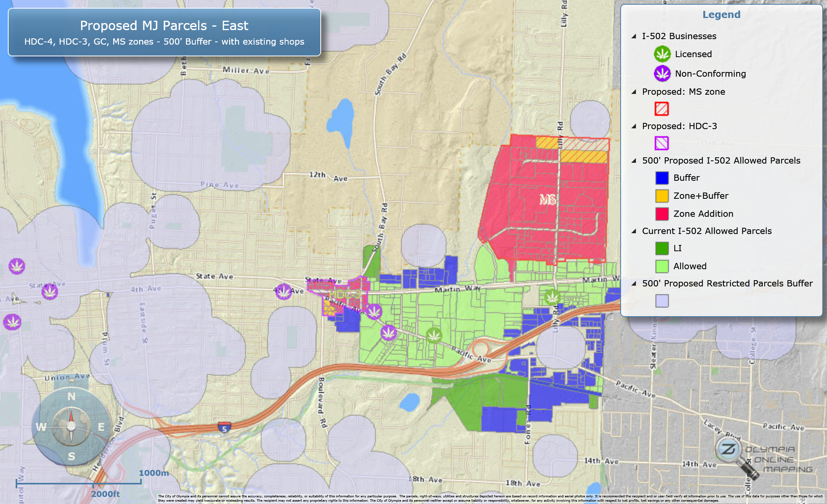827x504 pixels.
Task: Click the Olympia Online Mapping magnifier logo
Action: [728, 450]
